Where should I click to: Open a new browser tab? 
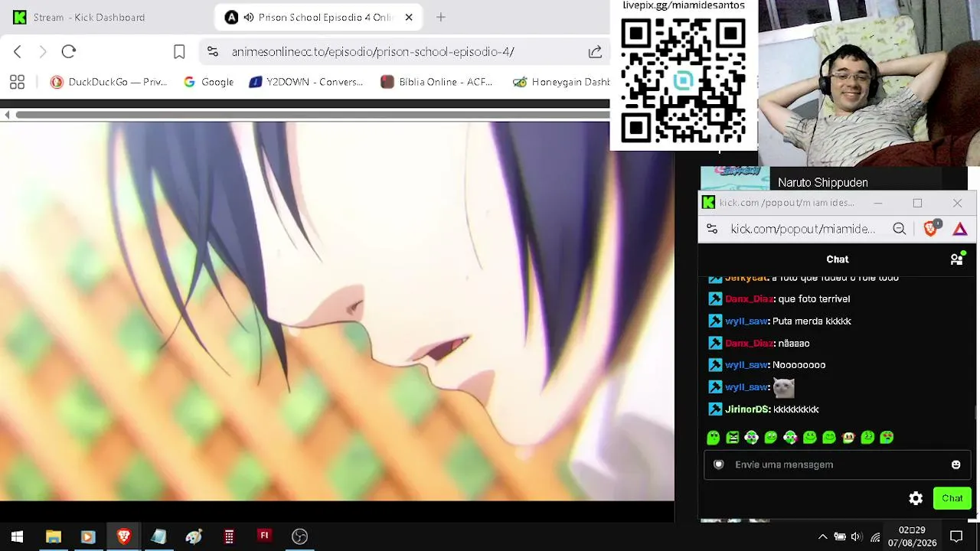(x=440, y=17)
